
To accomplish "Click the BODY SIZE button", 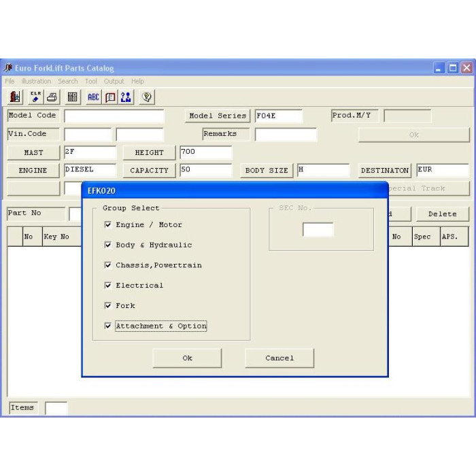I will coord(267,171).
